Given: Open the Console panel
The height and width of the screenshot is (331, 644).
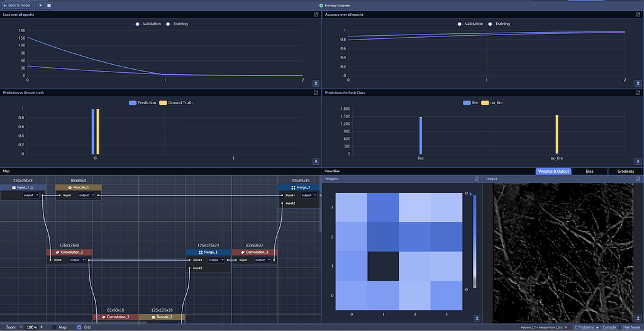Looking at the screenshot, I should point(609,327).
